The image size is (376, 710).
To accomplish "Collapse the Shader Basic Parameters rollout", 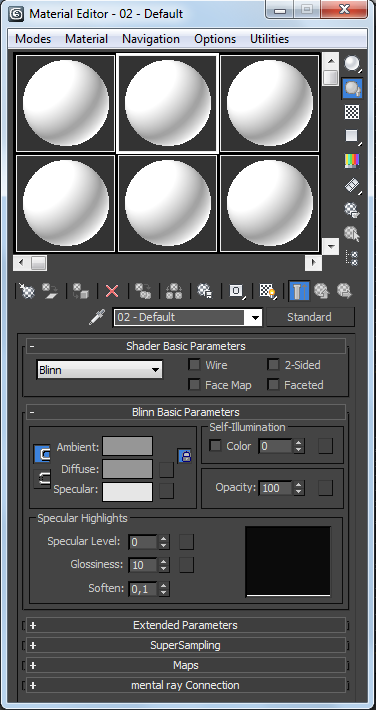I will click(186, 346).
